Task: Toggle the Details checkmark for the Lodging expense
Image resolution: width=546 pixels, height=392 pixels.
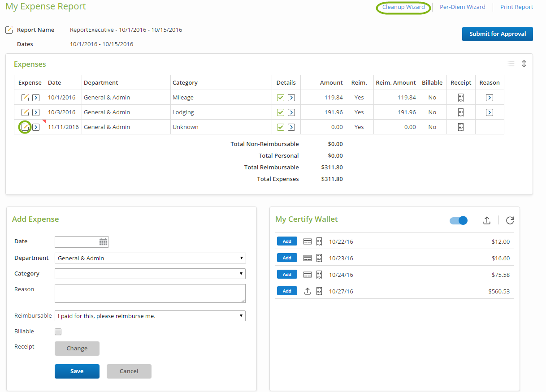Action: [x=281, y=112]
